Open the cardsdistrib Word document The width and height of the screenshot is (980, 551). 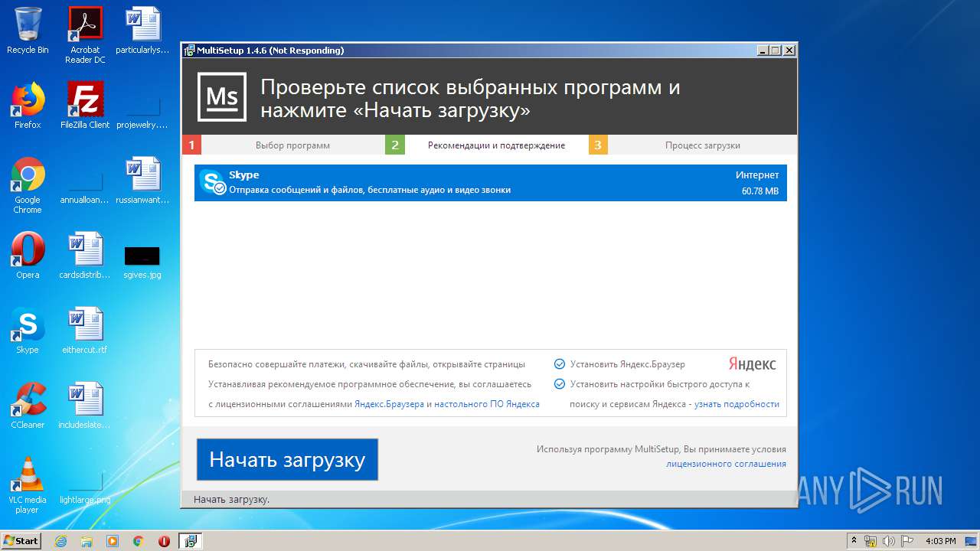pyautogui.click(x=85, y=256)
